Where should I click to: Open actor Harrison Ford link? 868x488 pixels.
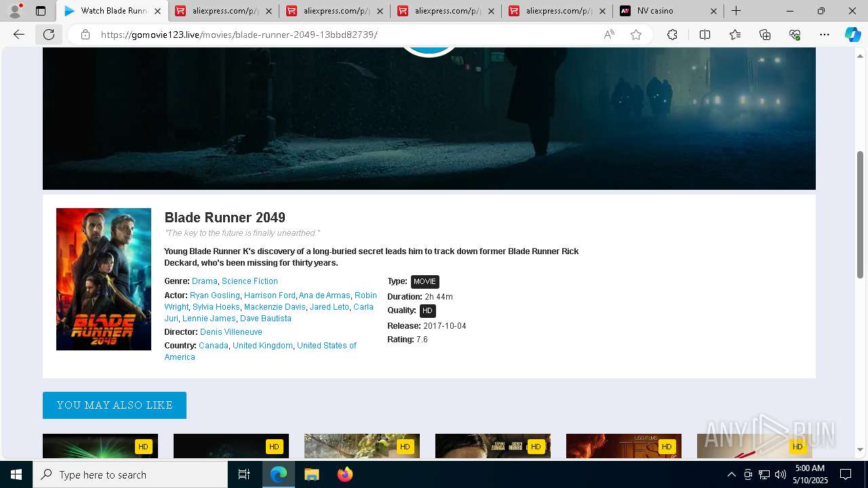point(270,296)
